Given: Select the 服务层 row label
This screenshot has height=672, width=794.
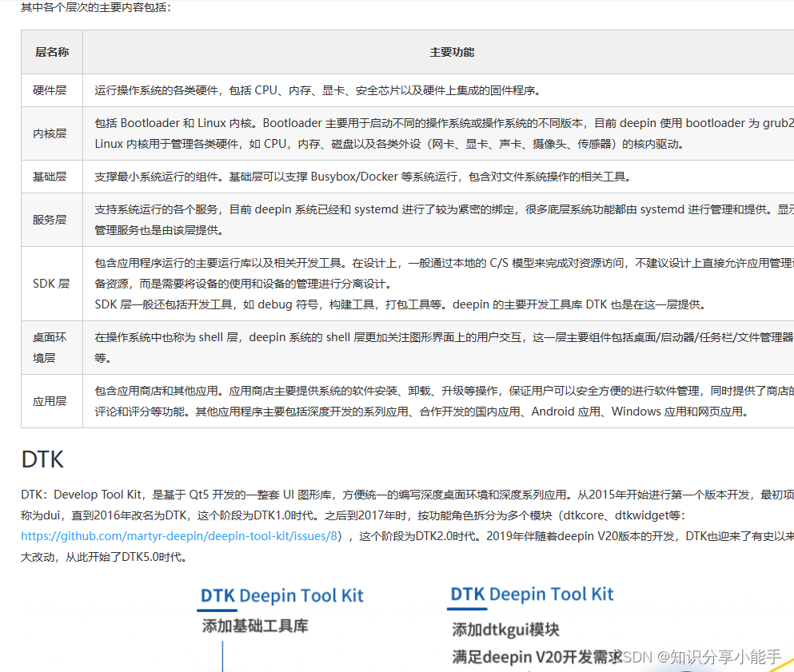Looking at the screenshot, I should click(x=50, y=220).
